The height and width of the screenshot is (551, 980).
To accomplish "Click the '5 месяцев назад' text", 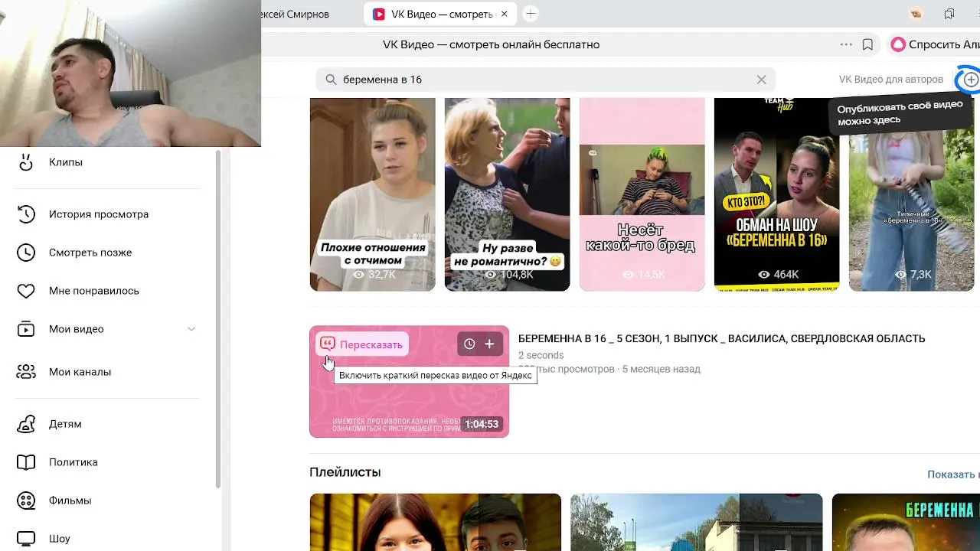I will (x=661, y=369).
